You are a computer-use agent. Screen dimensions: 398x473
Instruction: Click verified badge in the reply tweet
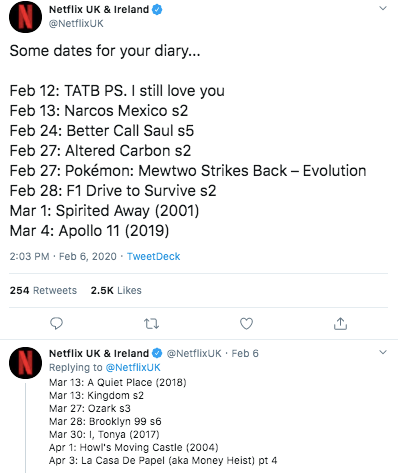point(157,353)
